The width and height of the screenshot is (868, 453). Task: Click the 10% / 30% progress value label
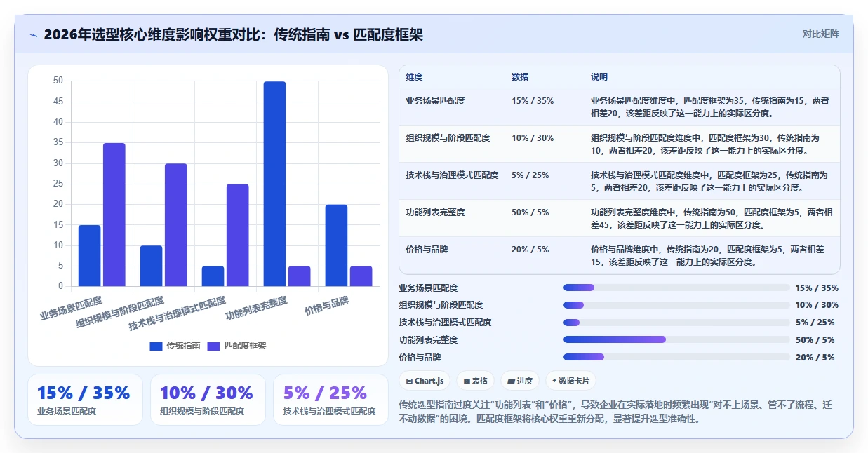(817, 305)
